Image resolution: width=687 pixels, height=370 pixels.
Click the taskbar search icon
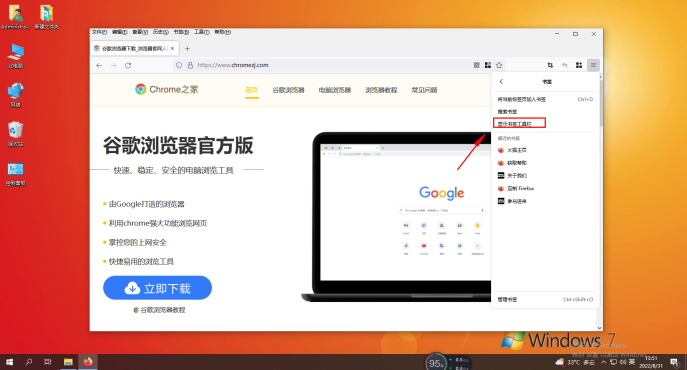point(28,362)
